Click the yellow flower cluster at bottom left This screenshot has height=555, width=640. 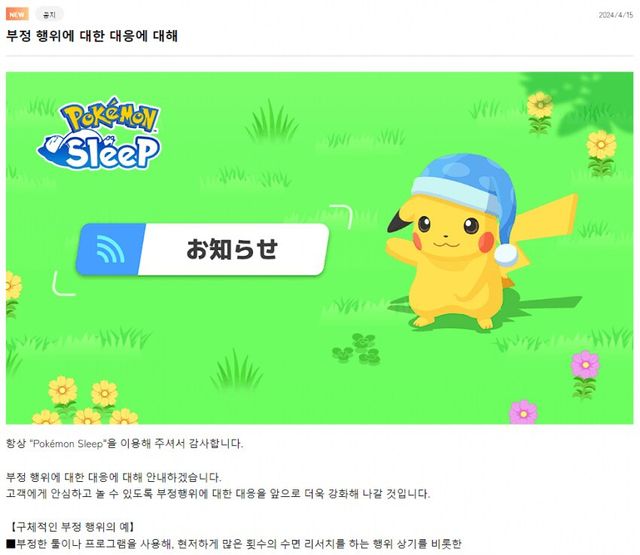[x=85, y=401]
